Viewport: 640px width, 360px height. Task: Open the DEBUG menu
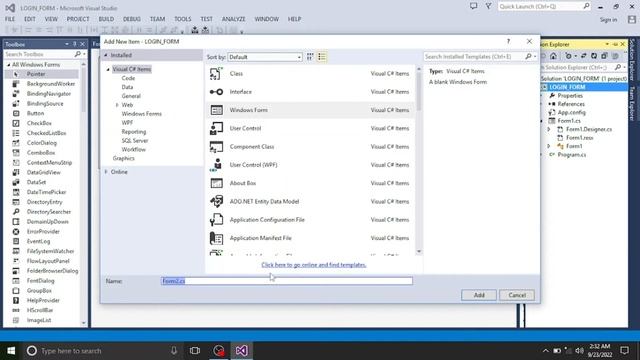132,19
